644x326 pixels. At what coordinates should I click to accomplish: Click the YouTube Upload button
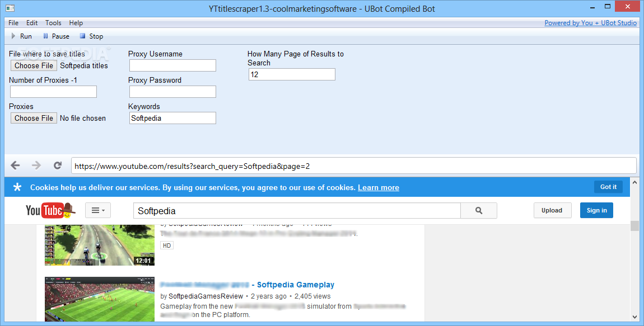point(552,210)
